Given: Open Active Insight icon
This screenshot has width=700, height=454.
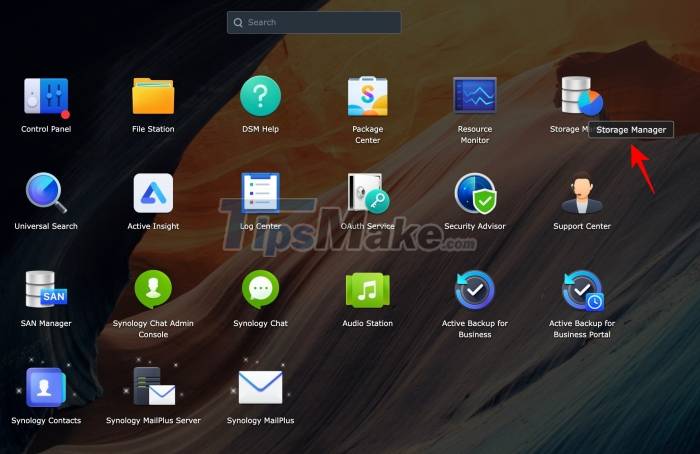Looking at the screenshot, I should (x=153, y=193).
